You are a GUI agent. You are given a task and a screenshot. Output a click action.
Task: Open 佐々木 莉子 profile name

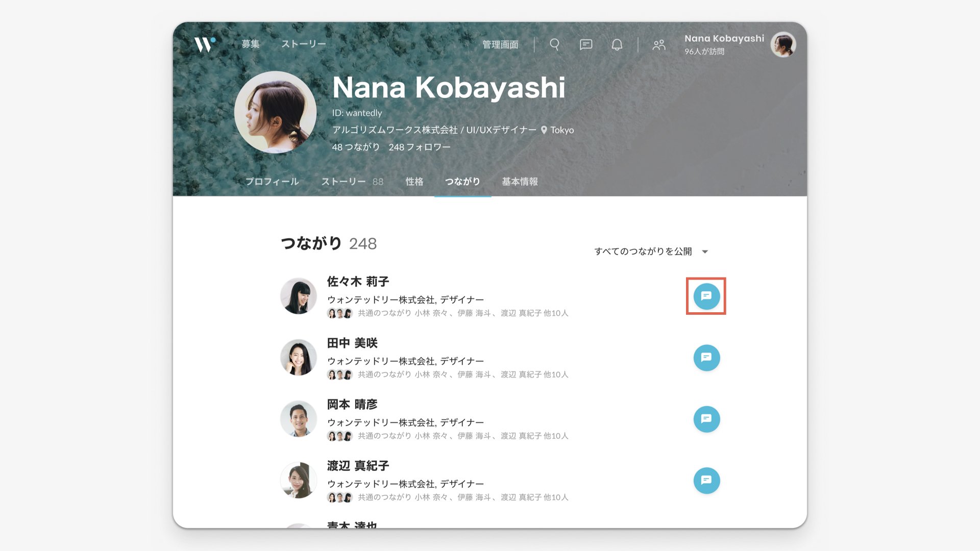pyautogui.click(x=358, y=282)
